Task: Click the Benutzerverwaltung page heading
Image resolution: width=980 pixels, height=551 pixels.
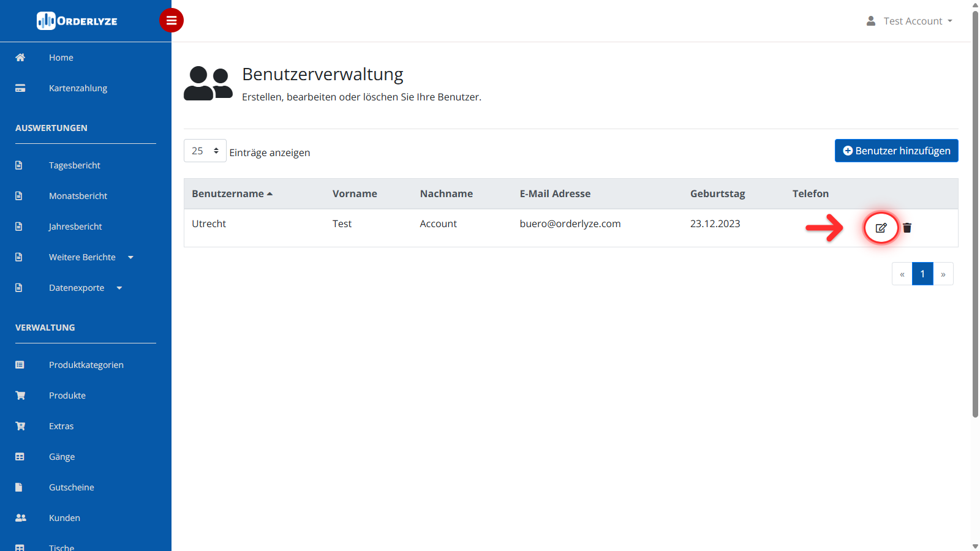Action: point(323,74)
